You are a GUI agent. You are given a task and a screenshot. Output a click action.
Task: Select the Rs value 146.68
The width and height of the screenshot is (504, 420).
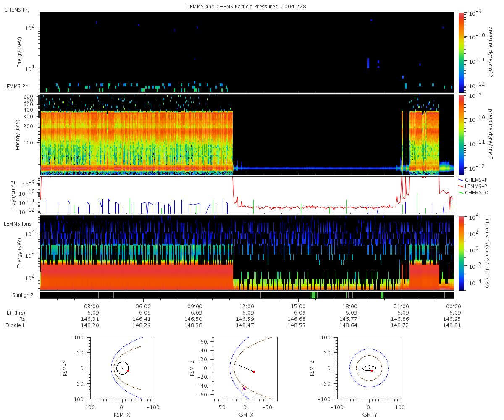[x=296, y=319]
